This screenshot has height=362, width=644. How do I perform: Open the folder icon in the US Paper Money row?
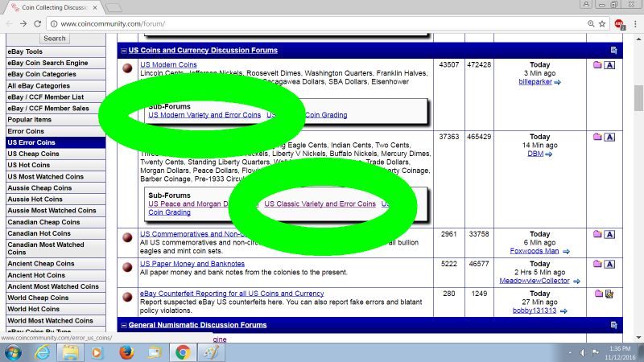coord(597,264)
